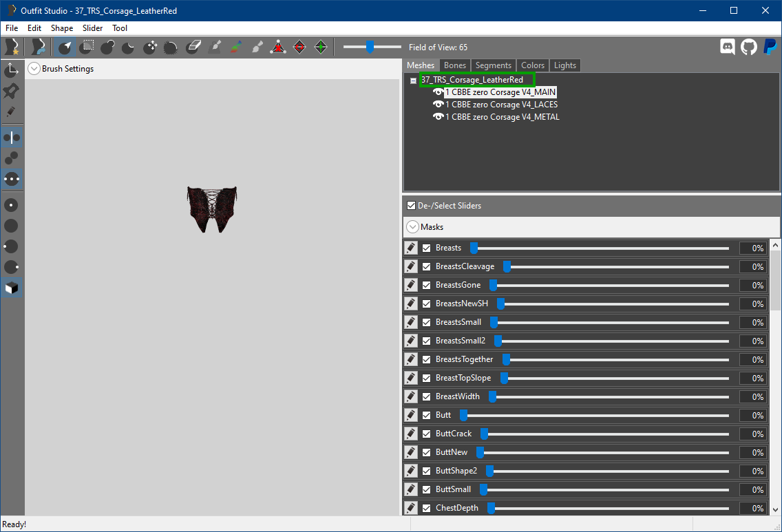Image resolution: width=782 pixels, height=532 pixels.
Task: Select the Move brush tool
Action: point(149,47)
